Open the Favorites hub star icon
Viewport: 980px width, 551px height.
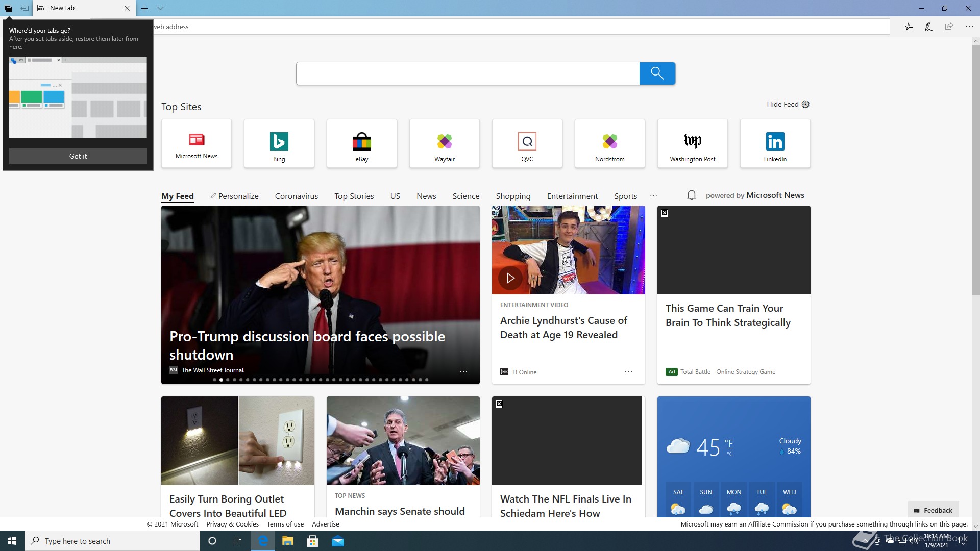click(909, 27)
